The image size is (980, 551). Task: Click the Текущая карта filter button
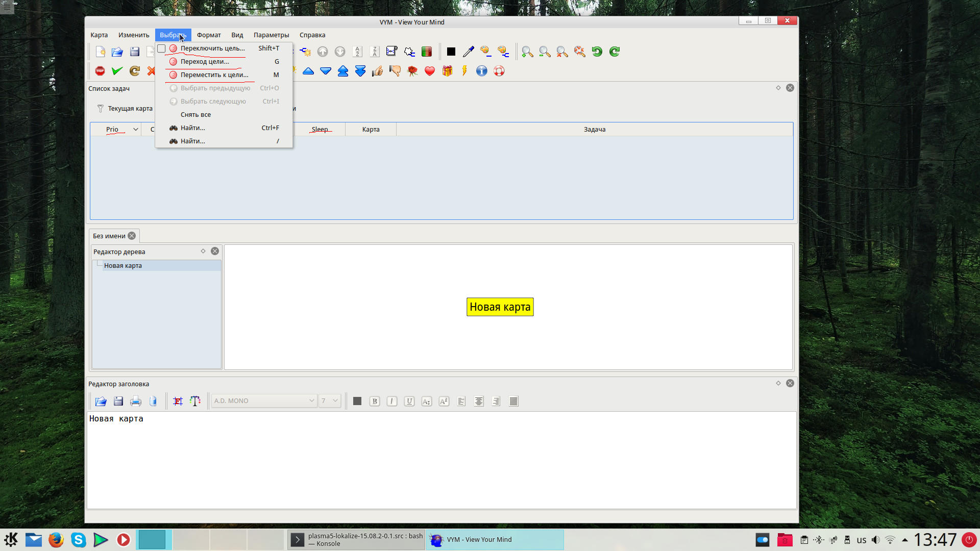pos(125,109)
